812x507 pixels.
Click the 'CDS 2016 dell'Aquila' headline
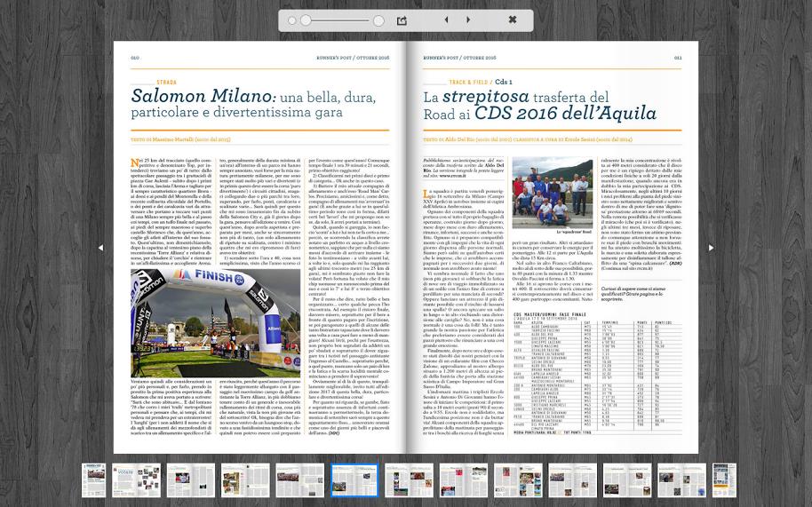(x=566, y=114)
